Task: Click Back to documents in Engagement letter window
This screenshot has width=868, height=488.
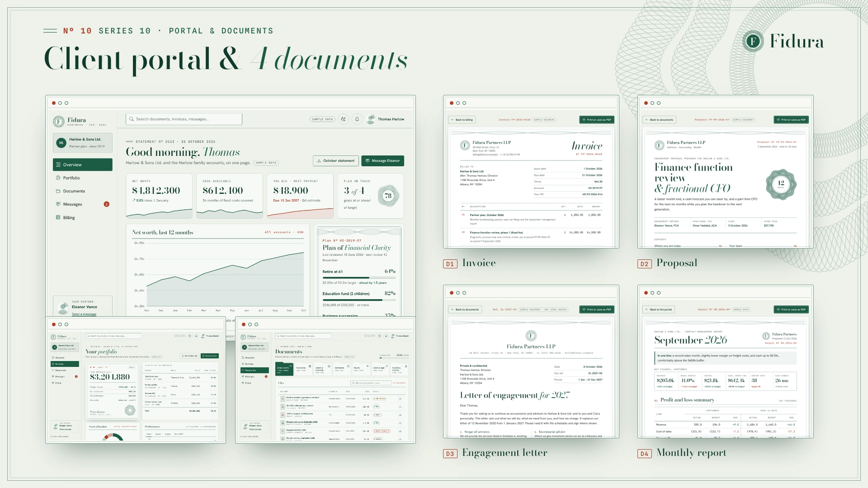Action: [465, 310]
